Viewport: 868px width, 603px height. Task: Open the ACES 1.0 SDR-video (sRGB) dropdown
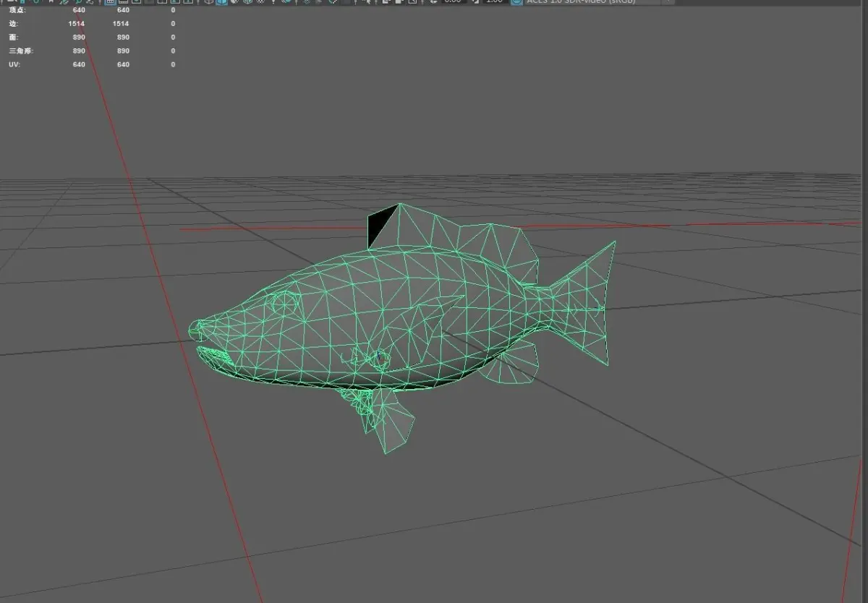pos(600,2)
